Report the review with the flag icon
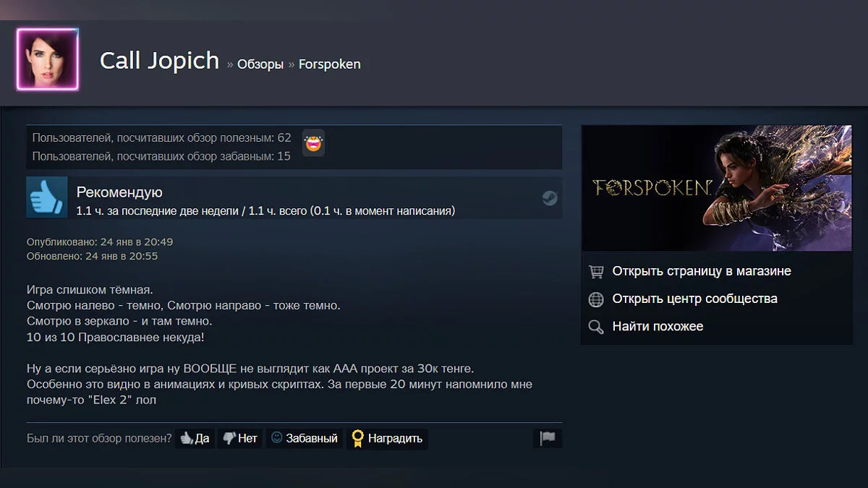Viewport: 868px width, 488px height. (548, 438)
